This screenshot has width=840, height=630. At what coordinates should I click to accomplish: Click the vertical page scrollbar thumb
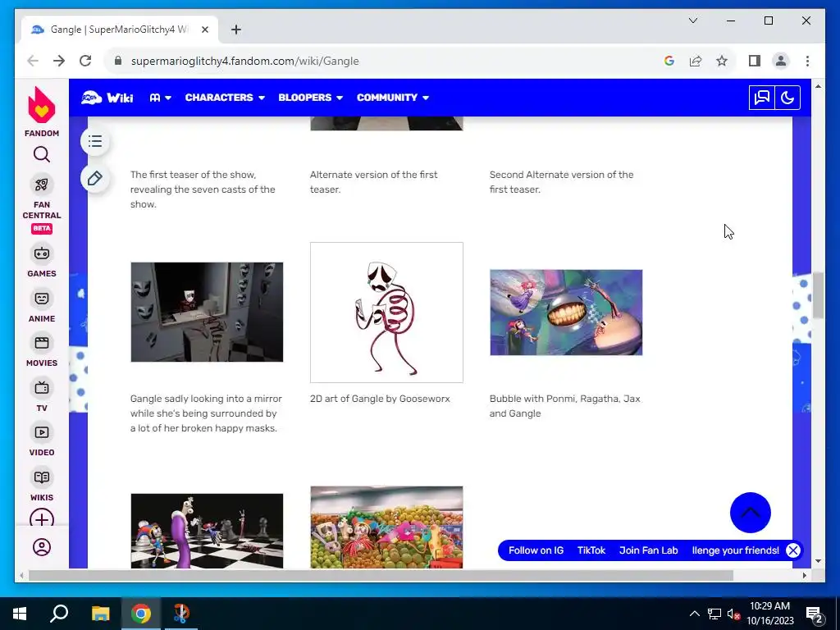818,295
